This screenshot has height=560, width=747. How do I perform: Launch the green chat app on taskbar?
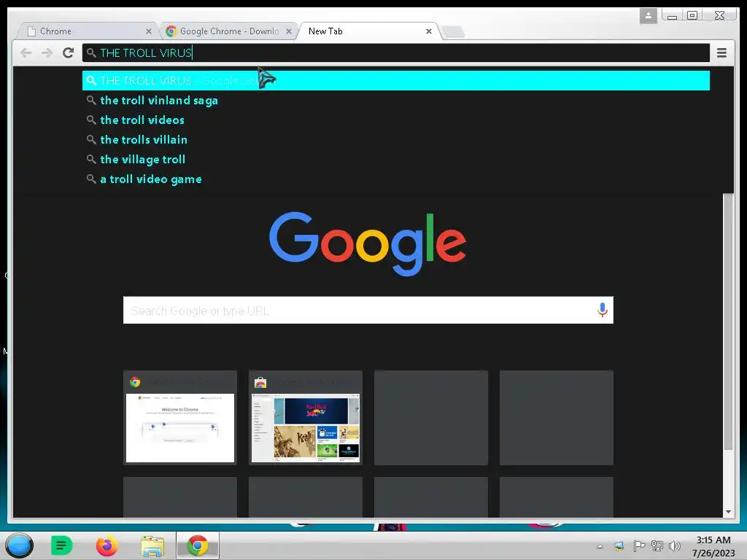pyautogui.click(x=61, y=545)
